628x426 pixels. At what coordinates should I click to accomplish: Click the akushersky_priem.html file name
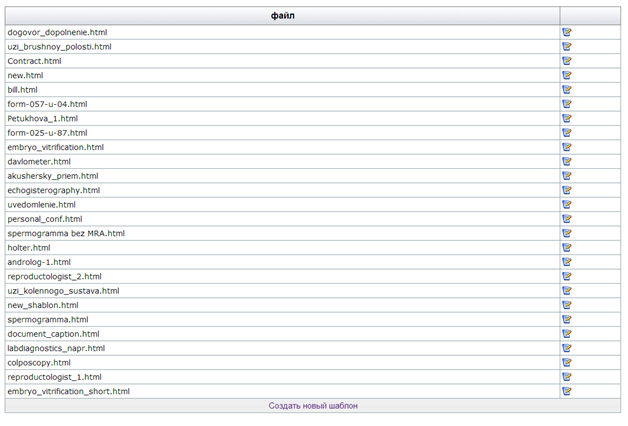click(x=52, y=176)
